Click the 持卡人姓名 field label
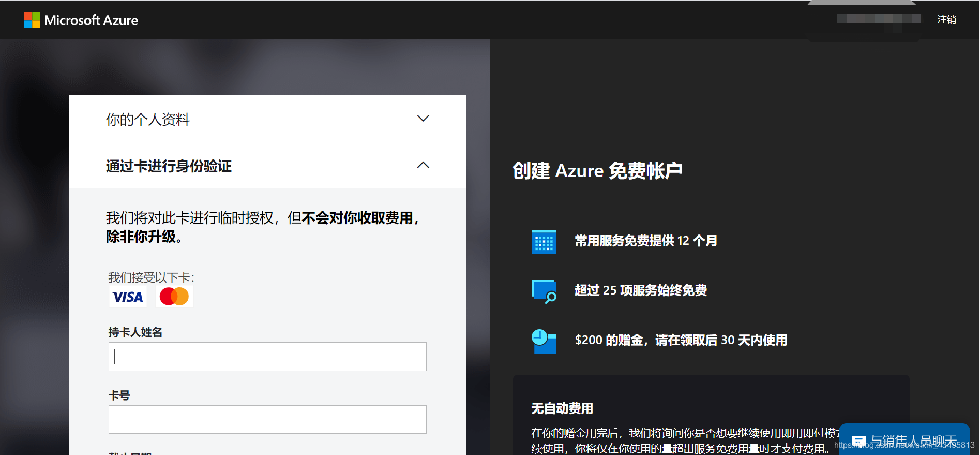980x455 pixels. (135, 332)
